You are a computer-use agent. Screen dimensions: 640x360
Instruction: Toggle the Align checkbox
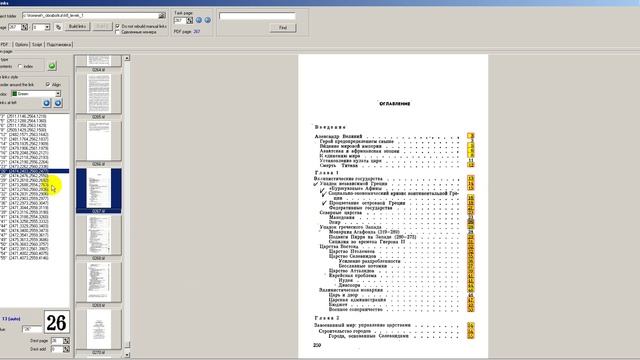[x=48, y=84]
